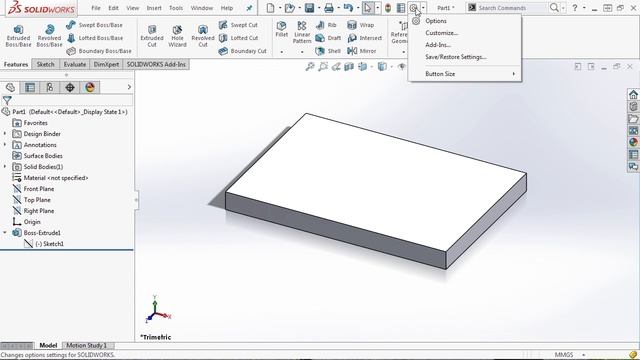Choose Boundary Boss/Base feature

point(99,51)
